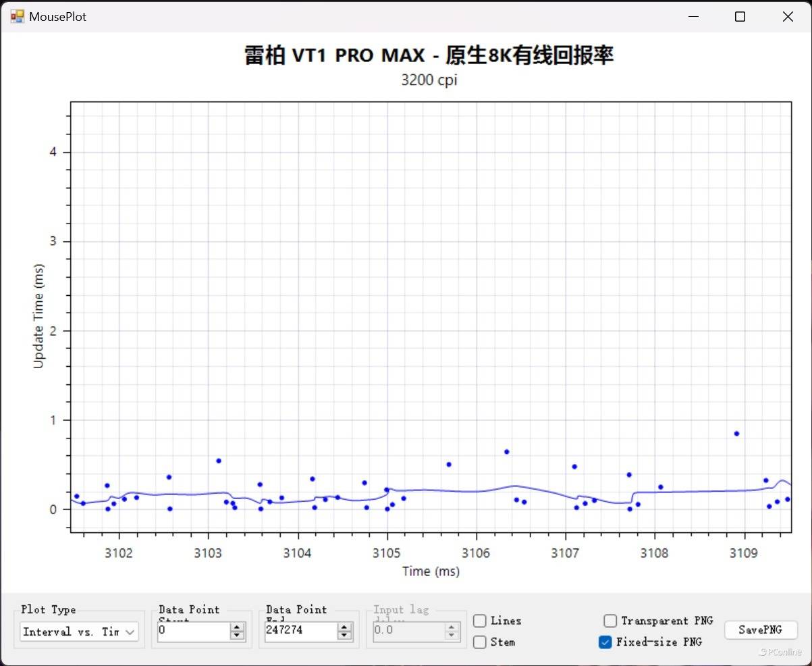Maximize the MousePlot window

740,17
